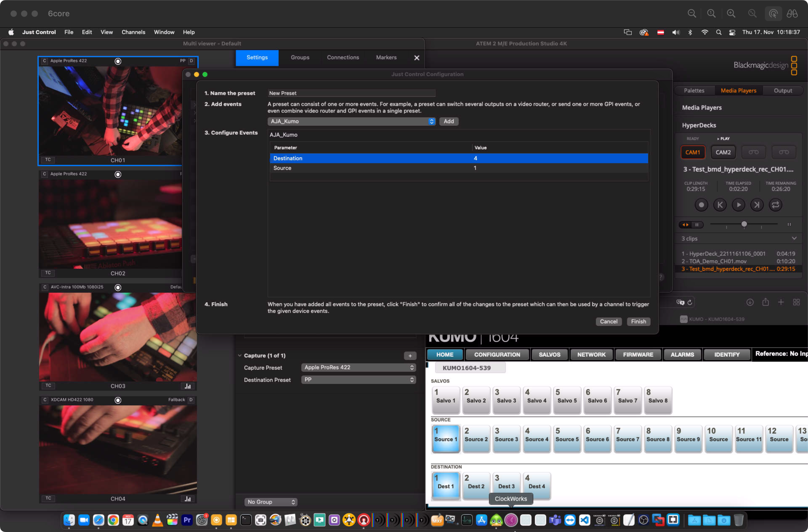This screenshot has width=808, height=532.
Task: Toggle HyperDeck loop playback
Action: (775, 204)
